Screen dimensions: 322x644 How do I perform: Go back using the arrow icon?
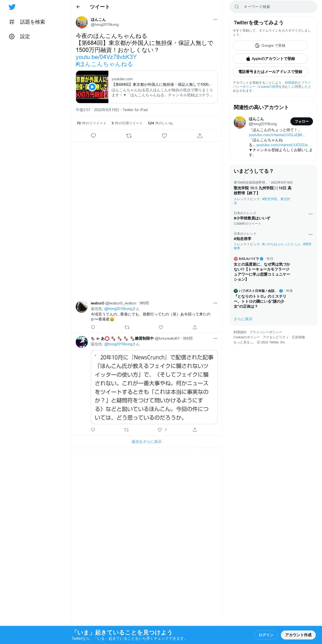pos(78,7)
